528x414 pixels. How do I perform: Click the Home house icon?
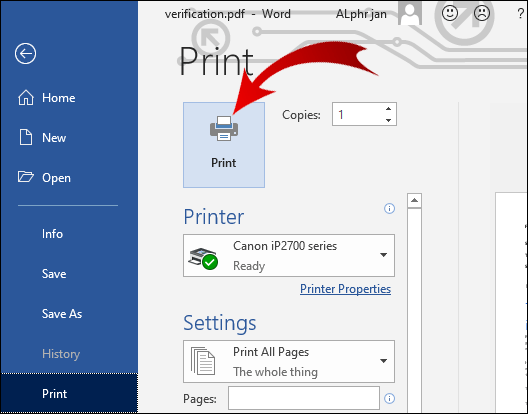pos(26,98)
